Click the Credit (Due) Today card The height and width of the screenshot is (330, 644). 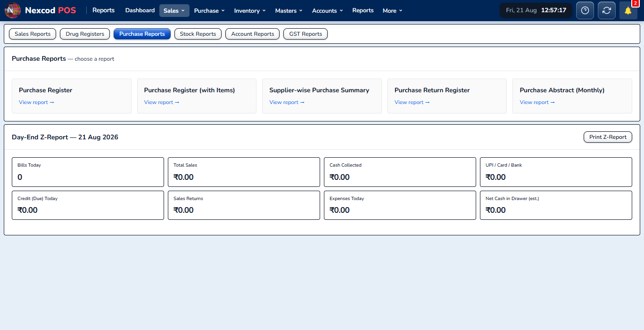pos(88,205)
